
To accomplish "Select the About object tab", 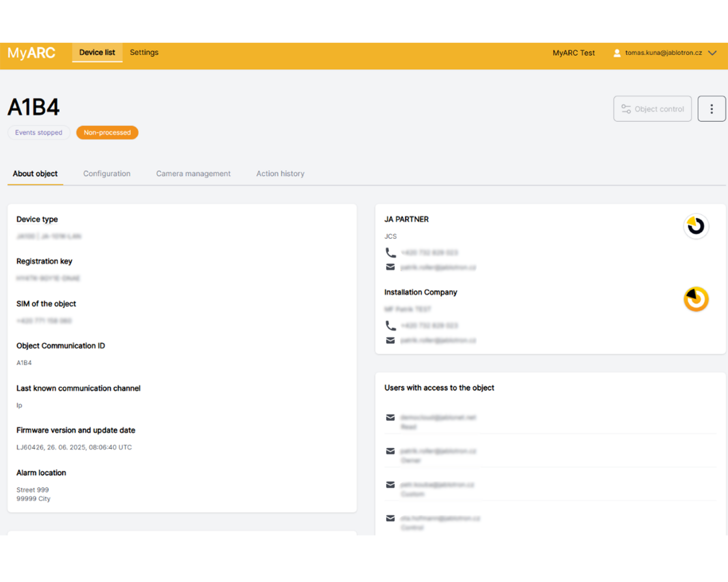I will coord(35,174).
